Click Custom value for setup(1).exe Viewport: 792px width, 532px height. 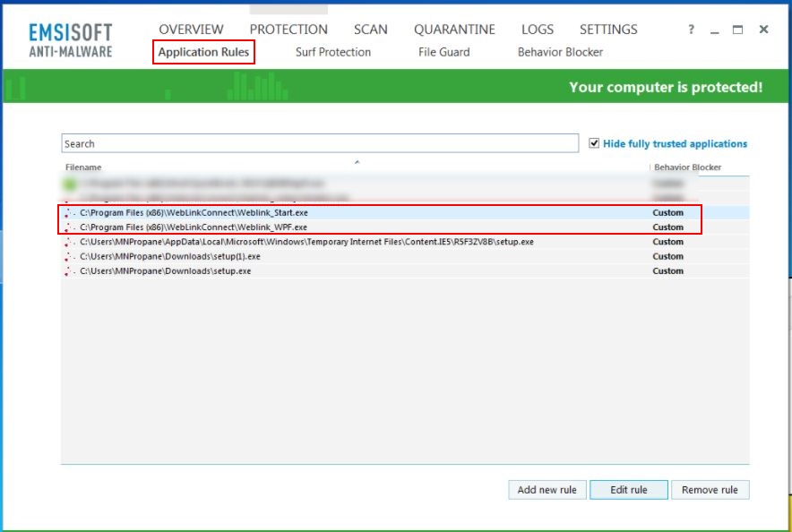point(667,256)
